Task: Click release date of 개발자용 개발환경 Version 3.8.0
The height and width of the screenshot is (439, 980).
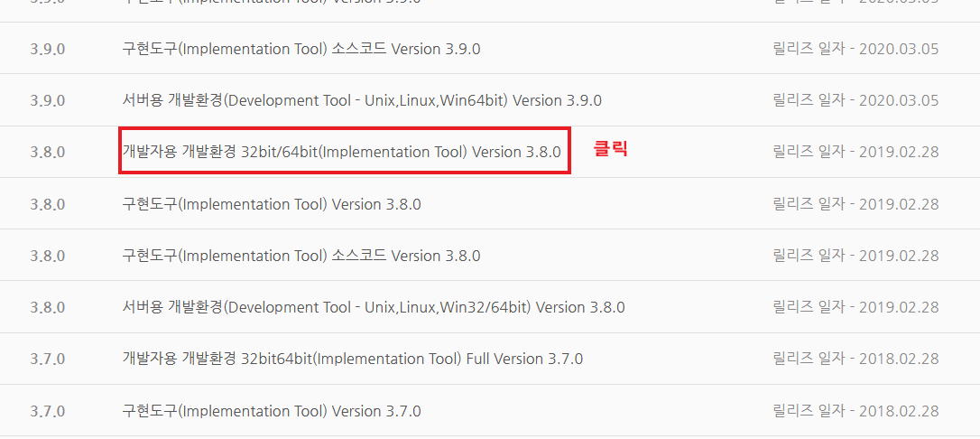Action: [855, 152]
